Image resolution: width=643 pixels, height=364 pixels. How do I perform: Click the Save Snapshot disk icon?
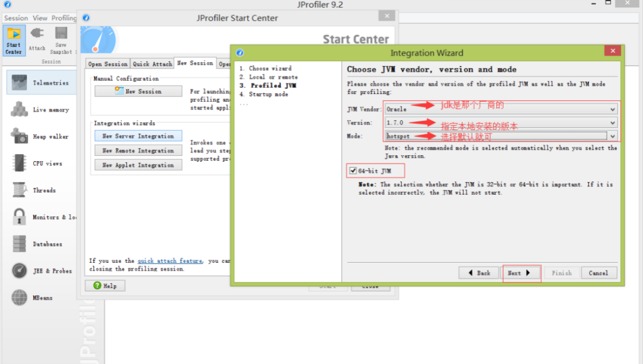61,33
